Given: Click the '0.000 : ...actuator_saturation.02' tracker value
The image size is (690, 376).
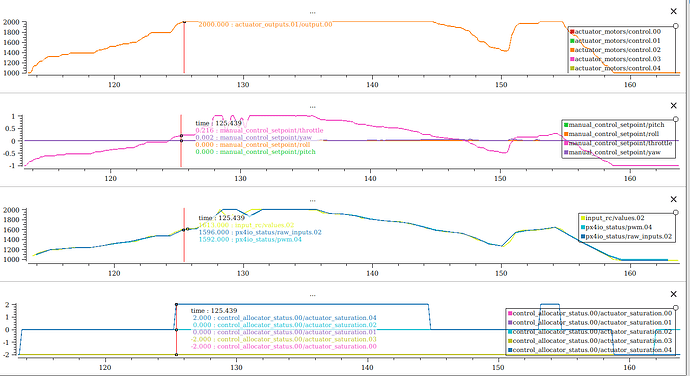Looking at the screenshot, I should click(284, 325).
